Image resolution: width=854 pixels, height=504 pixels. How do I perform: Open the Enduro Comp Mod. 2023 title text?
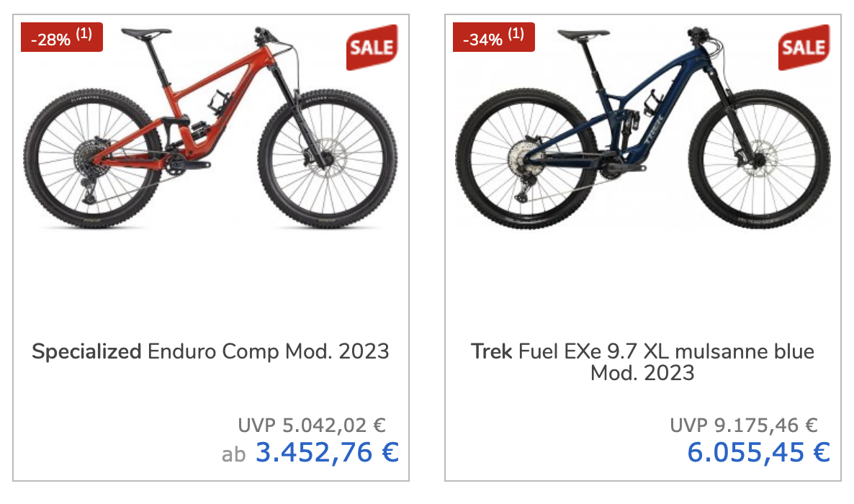(x=268, y=351)
